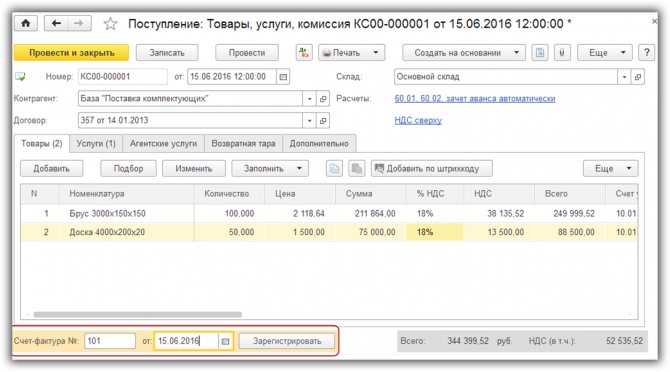Click the Записать button

[x=167, y=53]
